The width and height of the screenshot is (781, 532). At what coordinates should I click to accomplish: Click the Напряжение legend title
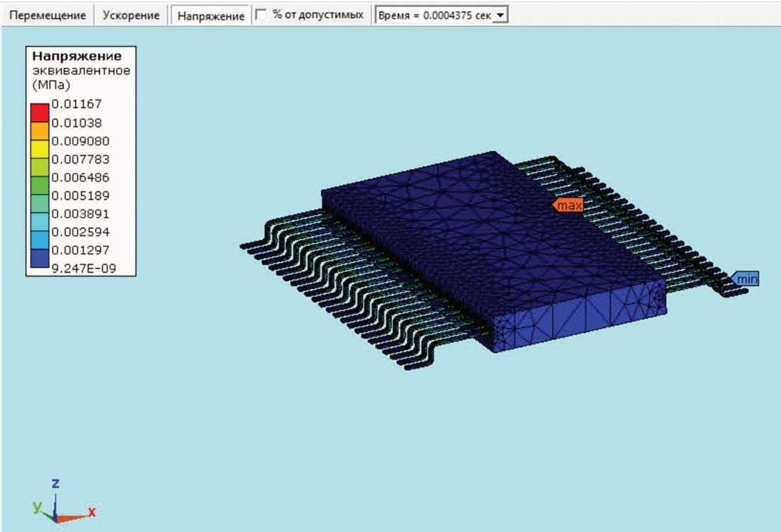click(x=77, y=56)
